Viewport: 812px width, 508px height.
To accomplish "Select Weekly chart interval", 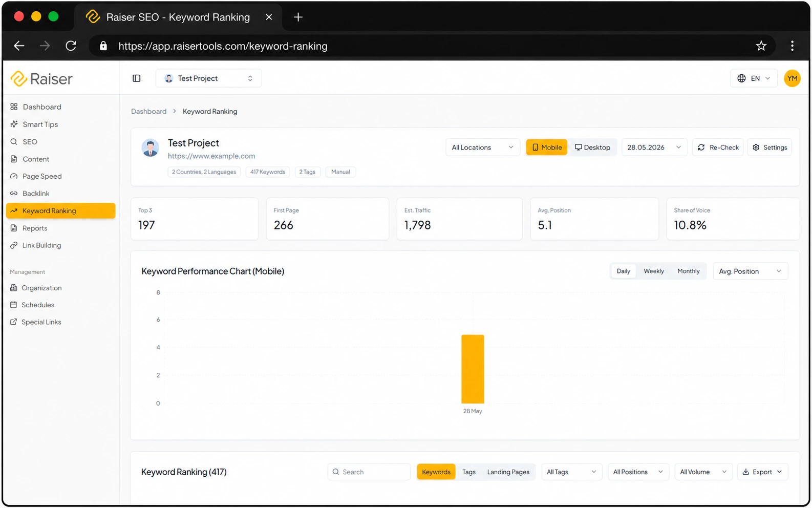I will (654, 271).
